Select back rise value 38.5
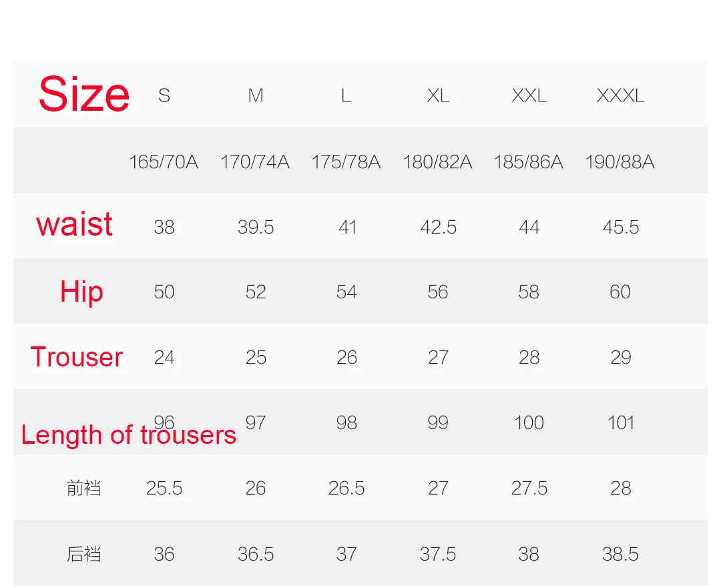Screen dimensions: 721x588 tap(620, 554)
